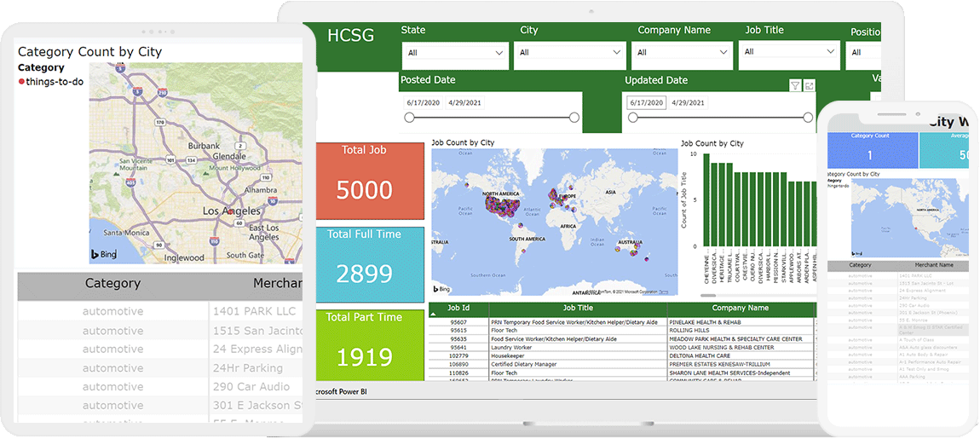
Task: Click the 1401 PARK LLC row on tablet
Action: coord(160,311)
